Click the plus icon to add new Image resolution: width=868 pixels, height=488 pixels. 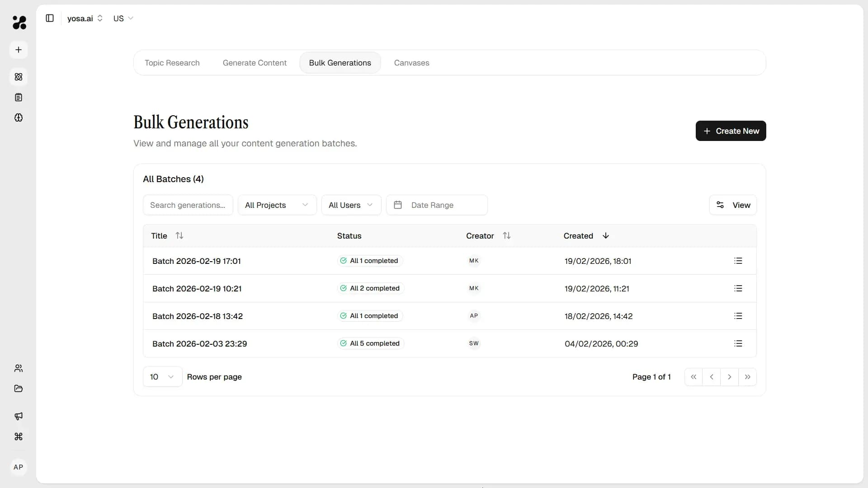[x=19, y=50]
